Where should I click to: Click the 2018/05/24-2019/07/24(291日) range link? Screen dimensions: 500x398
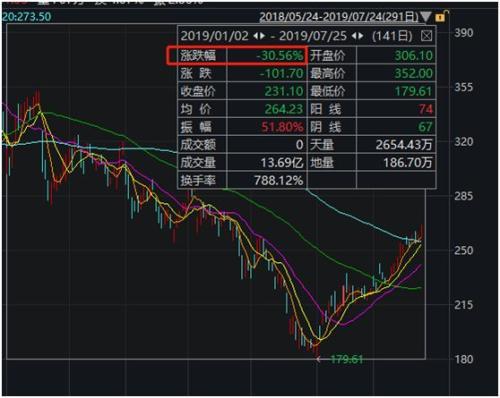point(339,17)
